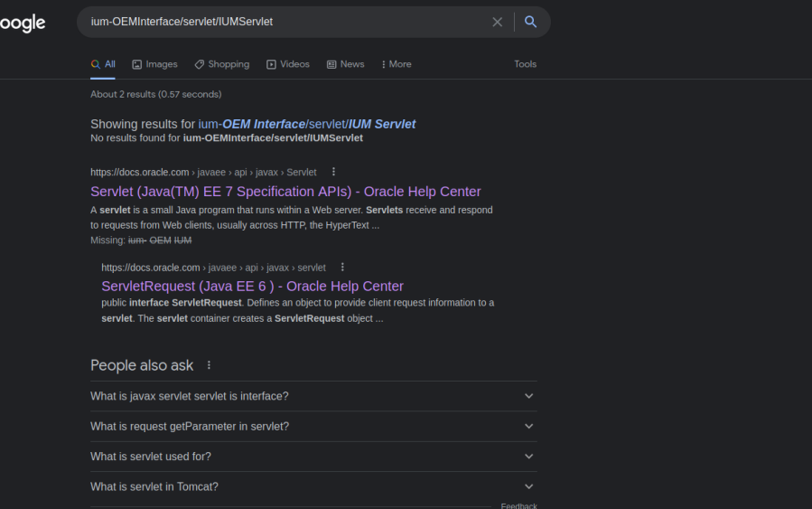Expand "What is request getParameter in servlet?"
Image resolution: width=812 pixels, height=509 pixels.
click(313, 426)
